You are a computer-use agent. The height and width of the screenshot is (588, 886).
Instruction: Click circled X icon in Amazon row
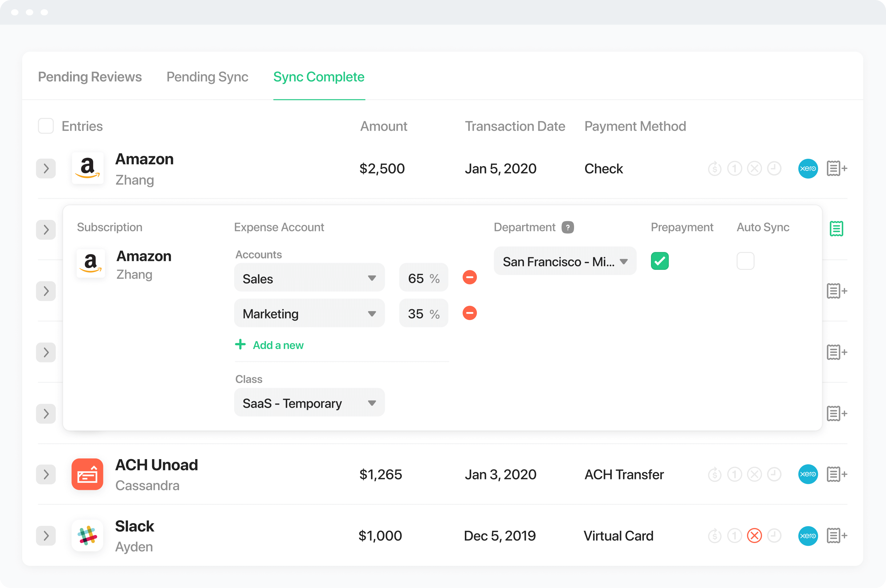click(754, 168)
